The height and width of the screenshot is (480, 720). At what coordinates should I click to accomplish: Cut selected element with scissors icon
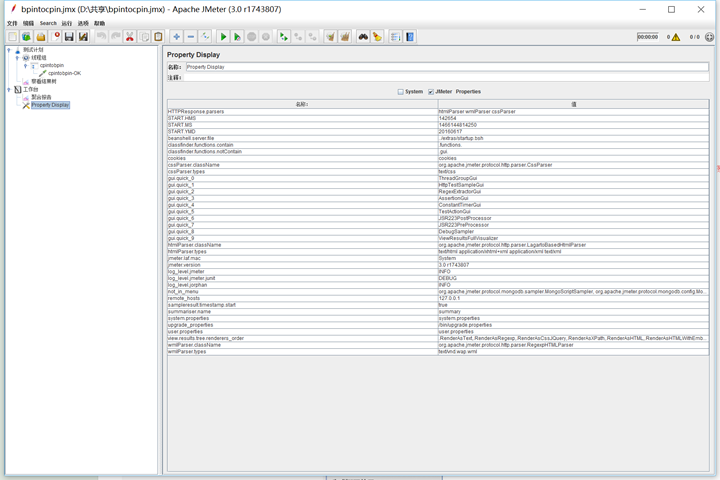(x=130, y=37)
